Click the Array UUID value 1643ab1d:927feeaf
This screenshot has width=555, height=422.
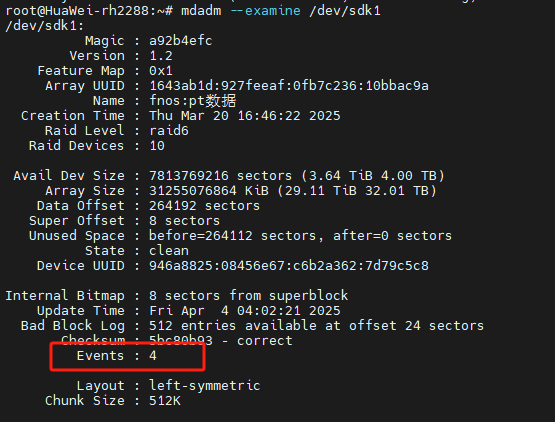[x=289, y=86]
